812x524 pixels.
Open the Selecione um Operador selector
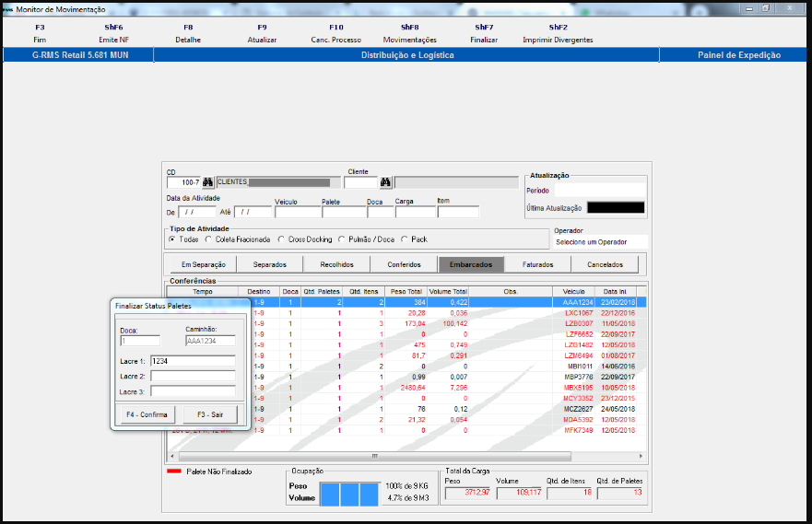pos(600,242)
